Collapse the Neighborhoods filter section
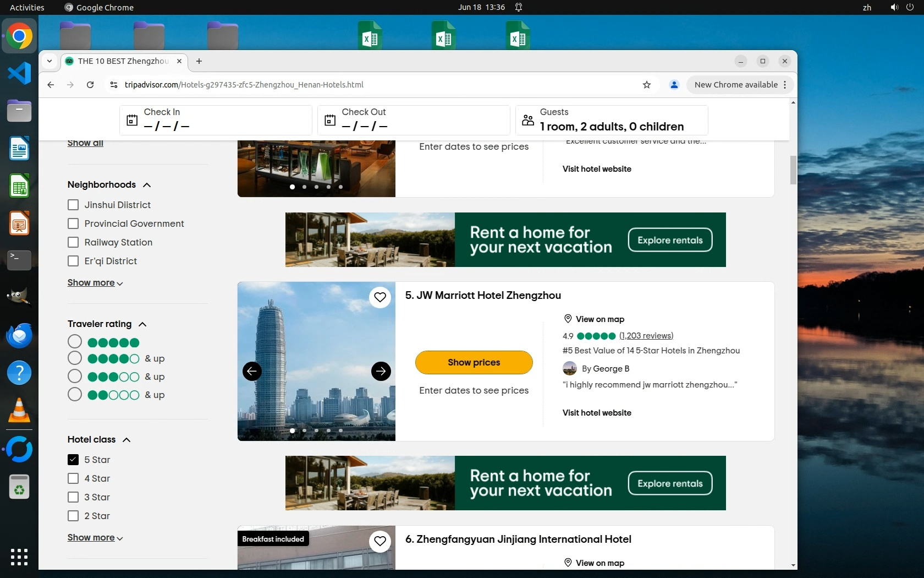Viewport: 924px width, 578px height. click(x=147, y=185)
